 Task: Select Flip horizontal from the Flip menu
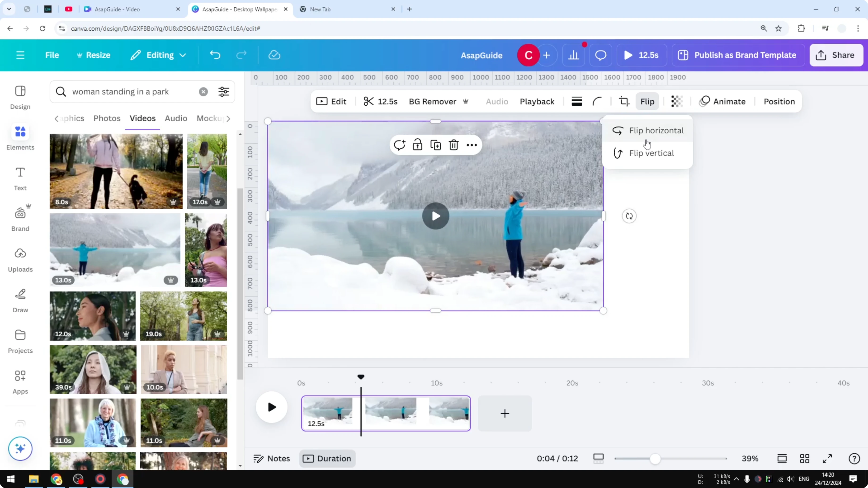(x=656, y=131)
